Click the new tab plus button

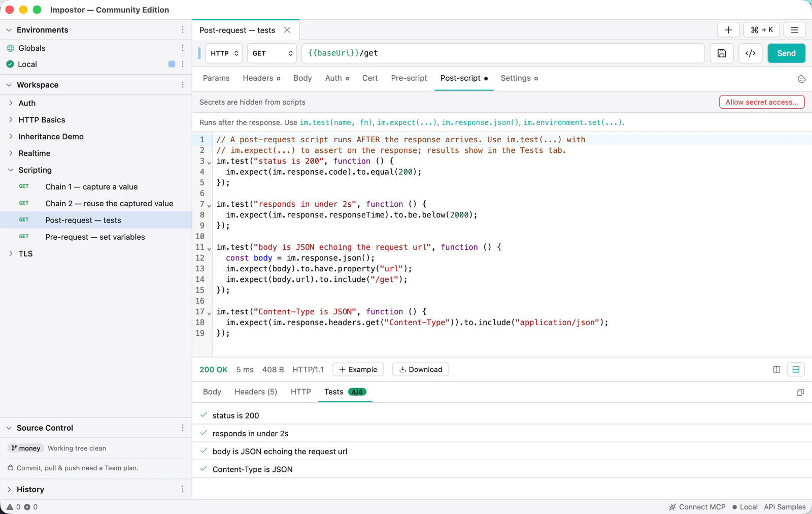tap(728, 30)
